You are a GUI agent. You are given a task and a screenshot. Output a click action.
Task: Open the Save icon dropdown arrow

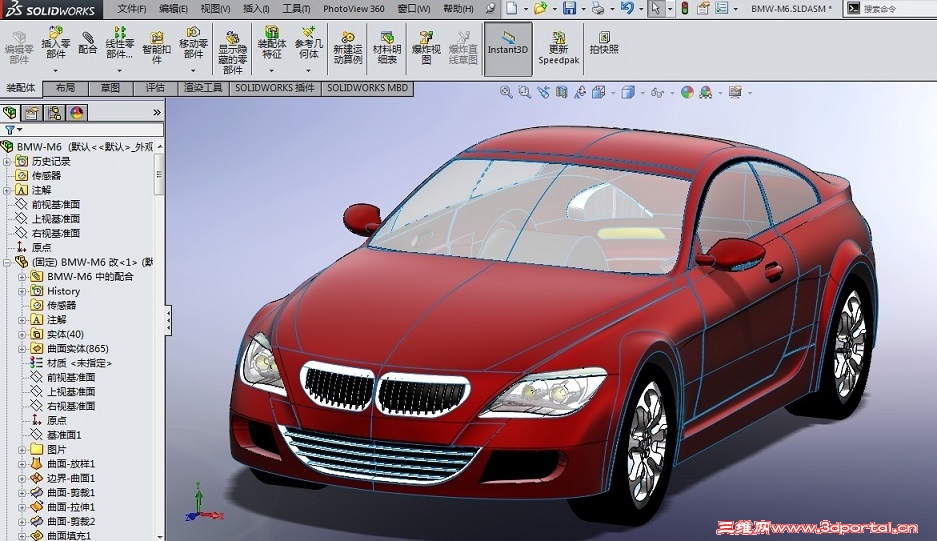[x=584, y=9]
